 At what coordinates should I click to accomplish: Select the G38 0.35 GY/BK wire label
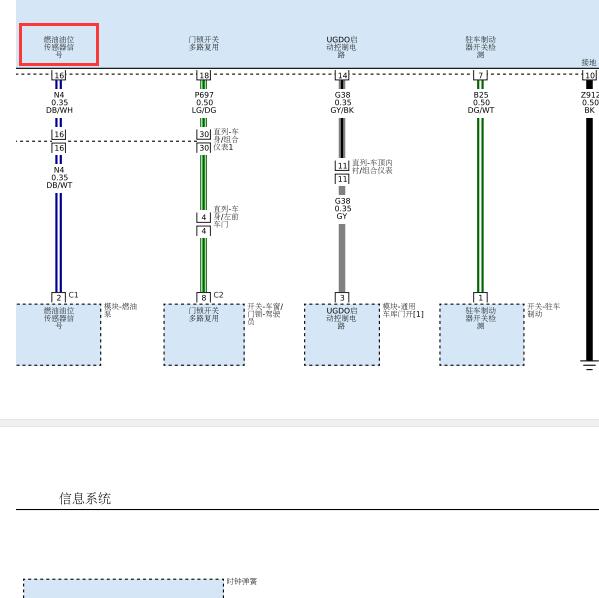pyautogui.click(x=342, y=102)
